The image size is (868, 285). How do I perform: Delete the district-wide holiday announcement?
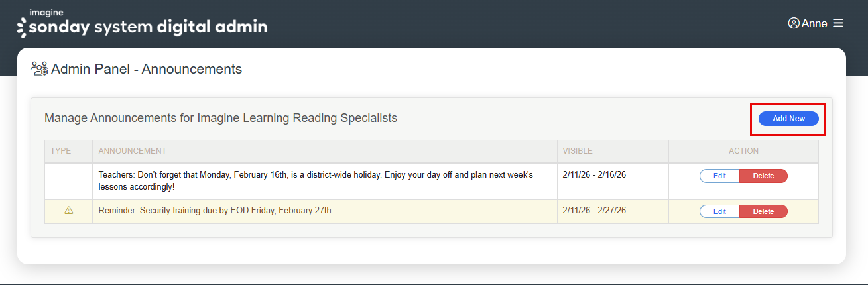tap(763, 176)
